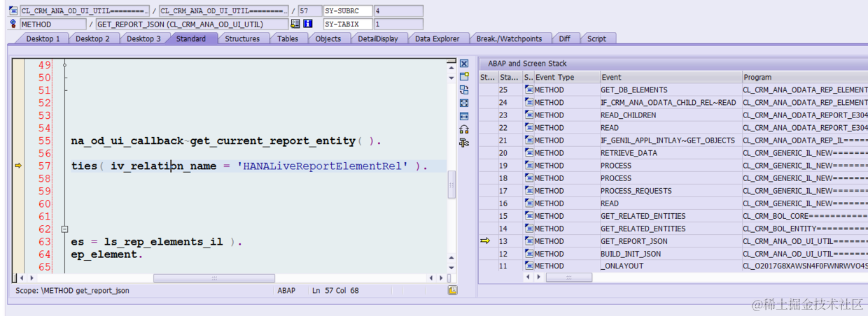Click the navigate-to-source icon after GET_REPORT_JSON
The image size is (868, 316).
coord(295,24)
